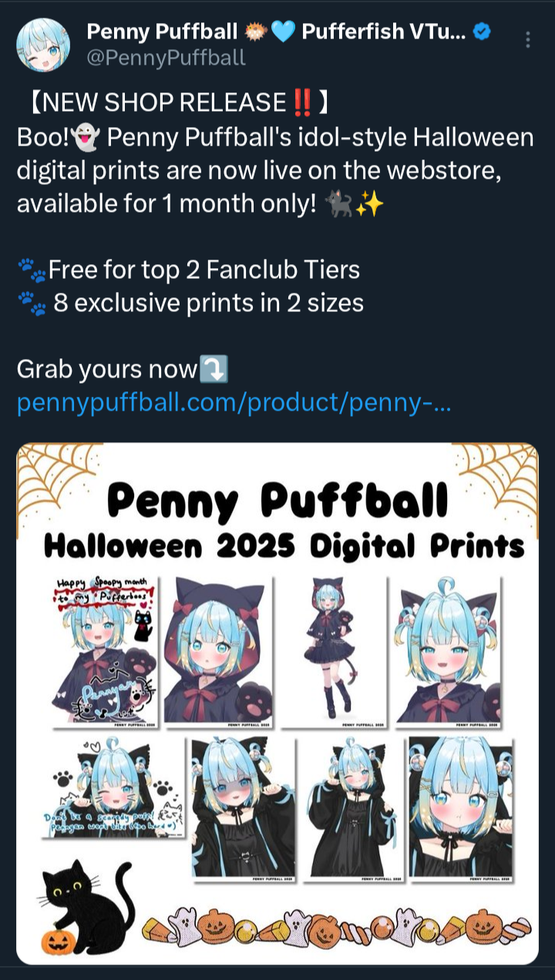555x980 pixels.
Task: Click the full-body standing pose print
Action: click(x=333, y=651)
